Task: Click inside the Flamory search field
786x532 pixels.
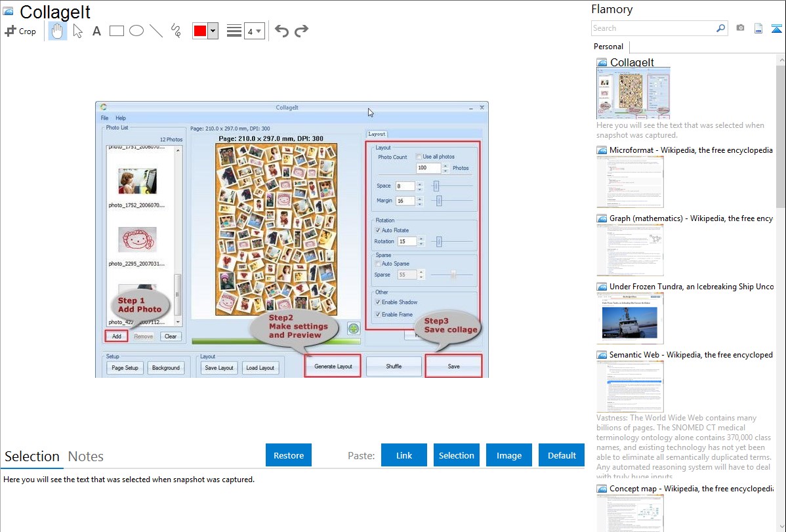Action: pyautogui.click(x=653, y=28)
